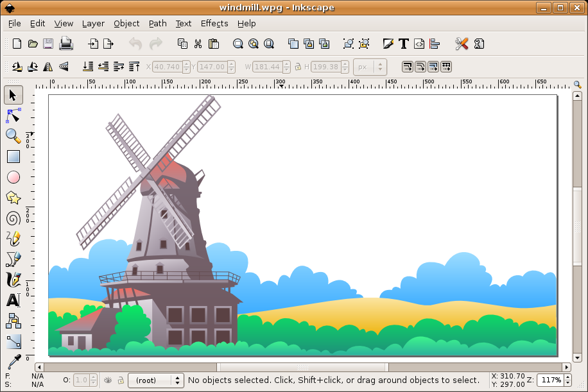Open the (root) layer dropdown
The height and width of the screenshot is (392, 588).
155,380
